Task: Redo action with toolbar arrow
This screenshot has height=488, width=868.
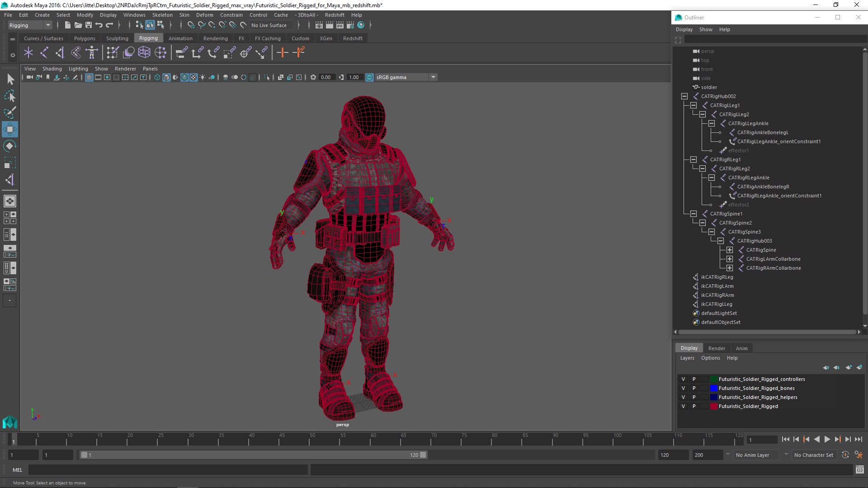Action: point(109,25)
